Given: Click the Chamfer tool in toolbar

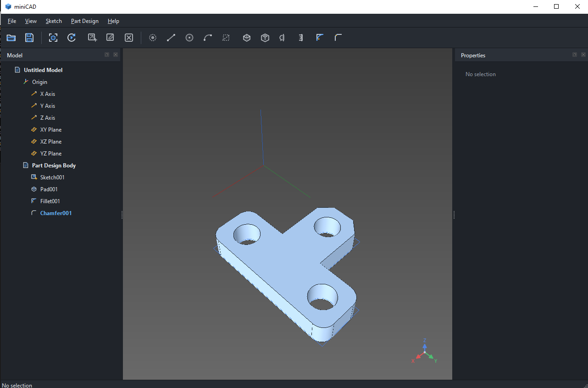Looking at the screenshot, I should click(338, 38).
